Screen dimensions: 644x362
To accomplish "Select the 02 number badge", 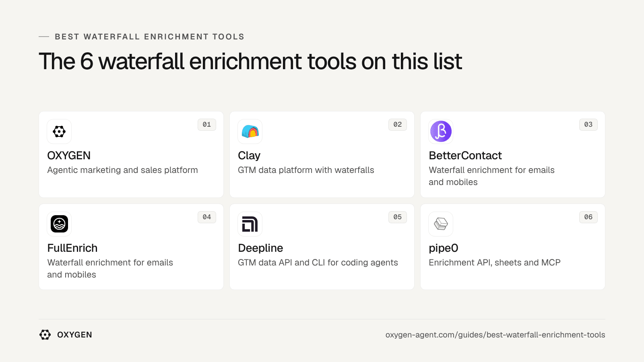I will point(398,125).
